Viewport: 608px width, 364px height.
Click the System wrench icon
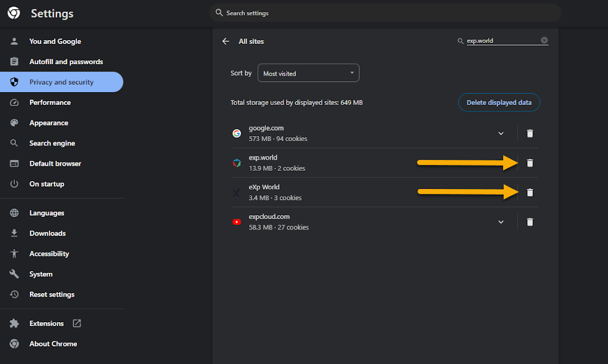pyautogui.click(x=14, y=274)
